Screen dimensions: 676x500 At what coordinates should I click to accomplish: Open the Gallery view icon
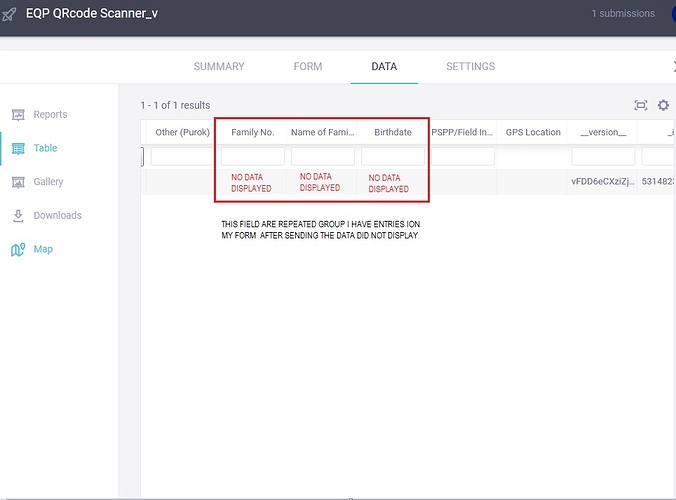(x=17, y=182)
